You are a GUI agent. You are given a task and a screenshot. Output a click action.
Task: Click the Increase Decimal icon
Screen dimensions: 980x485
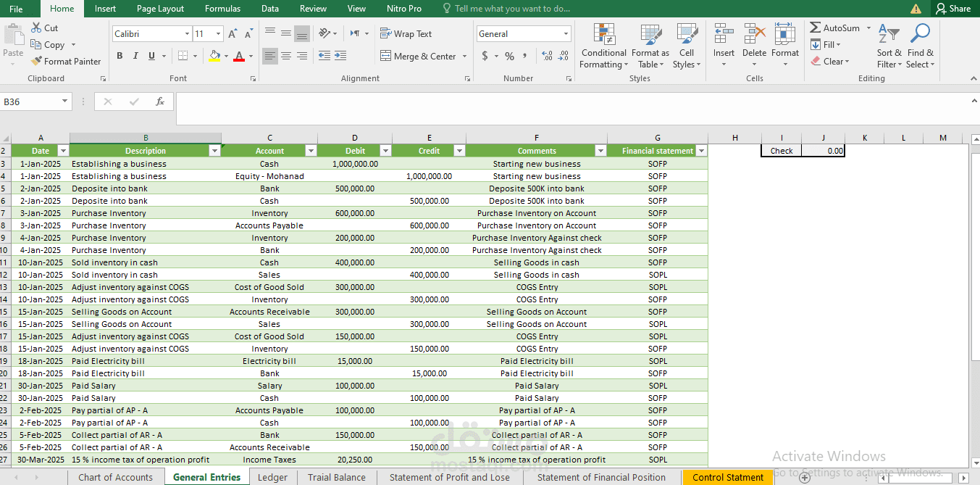click(547, 56)
